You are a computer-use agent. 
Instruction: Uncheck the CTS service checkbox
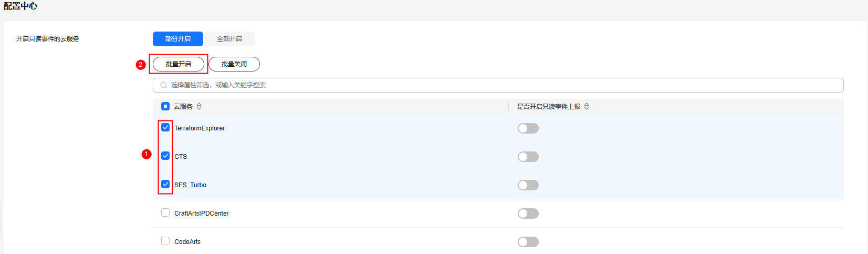165,156
